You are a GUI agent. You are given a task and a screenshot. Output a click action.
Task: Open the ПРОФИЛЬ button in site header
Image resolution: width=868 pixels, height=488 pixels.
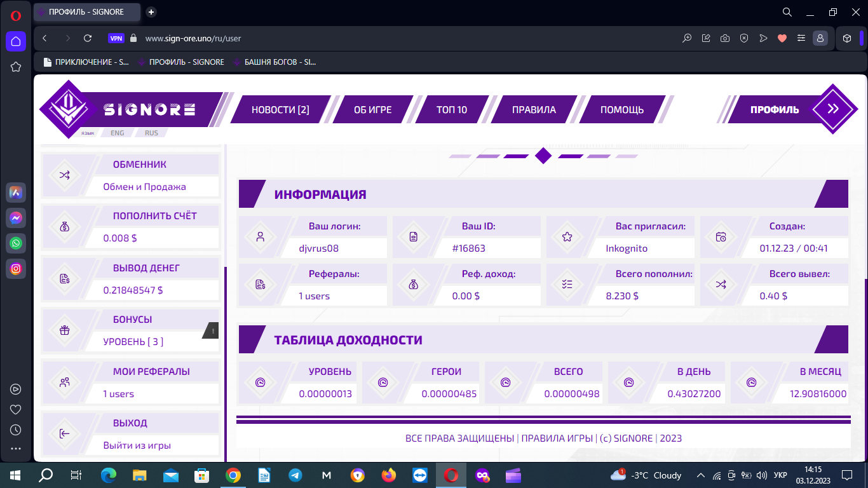tap(775, 109)
